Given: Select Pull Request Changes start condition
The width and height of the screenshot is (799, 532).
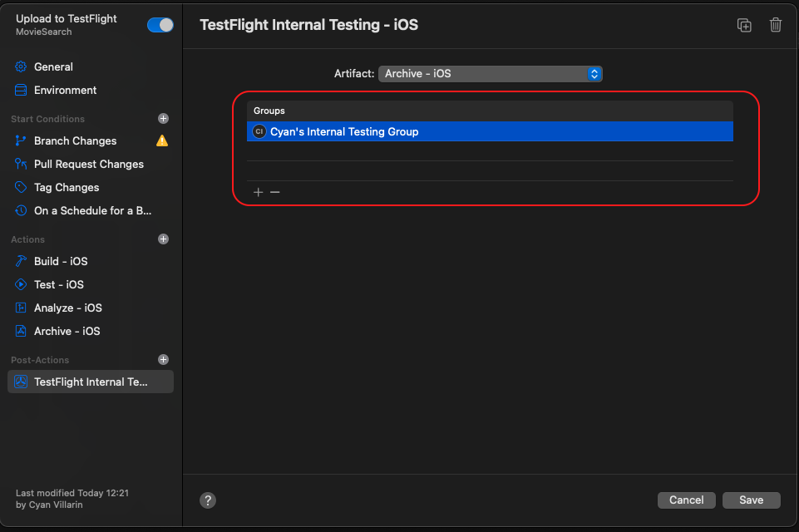Looking at the screenshot, I should pos(91,164).
